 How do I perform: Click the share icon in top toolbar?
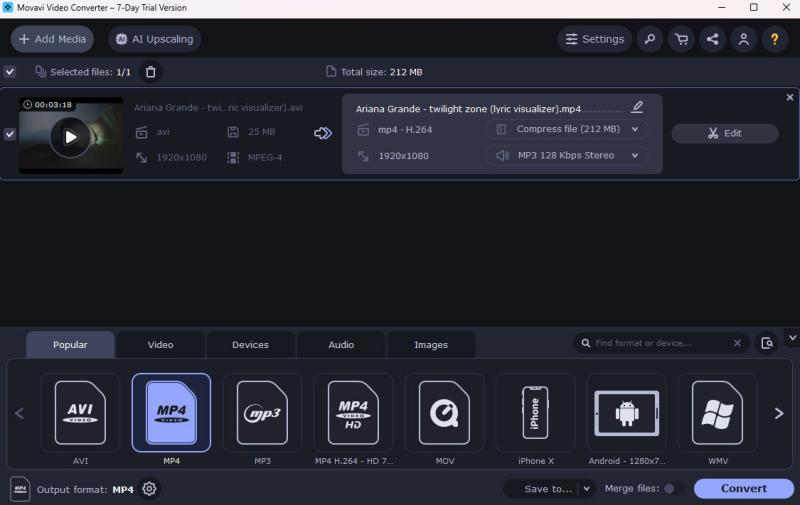tap(712, 39)
